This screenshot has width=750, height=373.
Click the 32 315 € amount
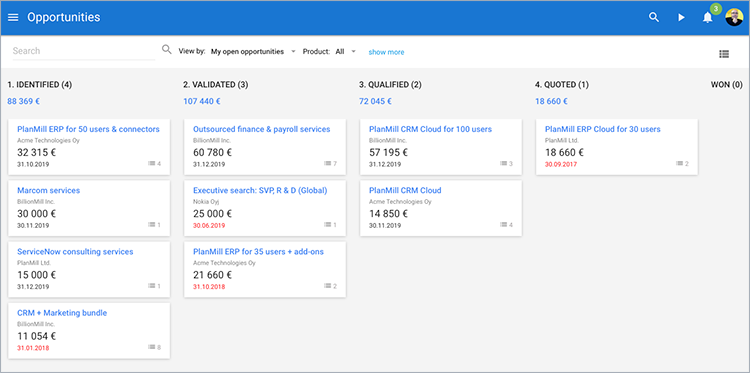36,153
